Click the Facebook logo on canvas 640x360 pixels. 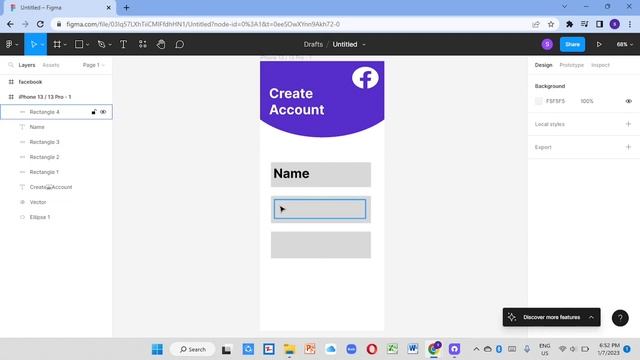point(365,78)
